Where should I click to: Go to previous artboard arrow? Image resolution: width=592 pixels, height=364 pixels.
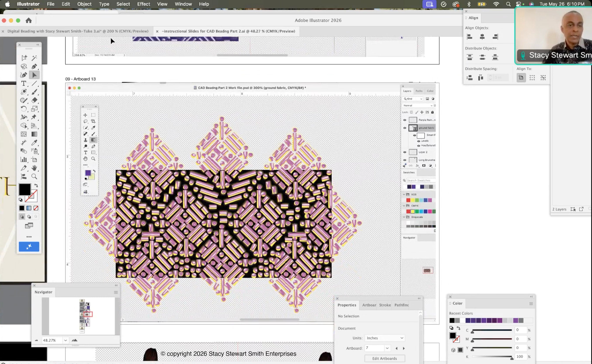(396, 348)
